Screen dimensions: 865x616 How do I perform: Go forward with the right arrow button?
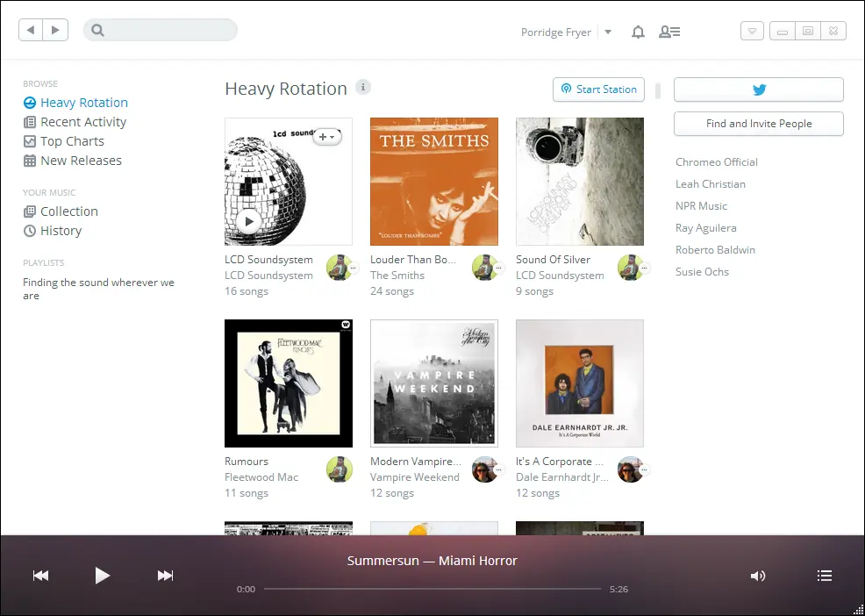pyautogui.click(x=56, y=30)
